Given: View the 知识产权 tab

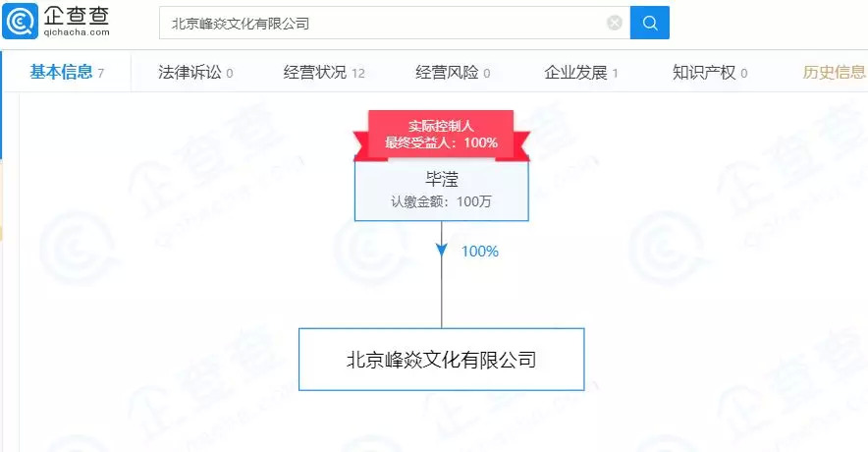Looking at the screenshot, I should click(704, 72).
